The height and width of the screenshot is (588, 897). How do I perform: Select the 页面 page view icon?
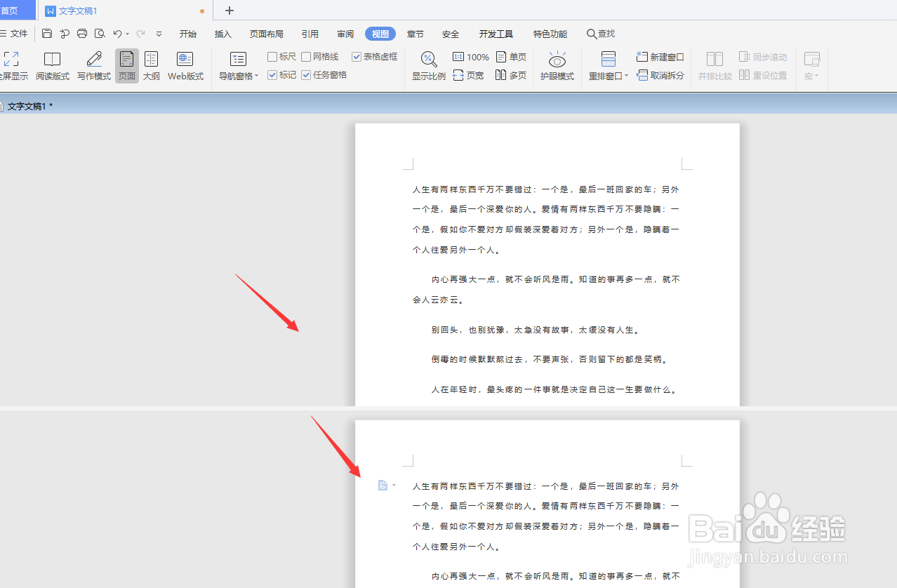tap(127, 66)
